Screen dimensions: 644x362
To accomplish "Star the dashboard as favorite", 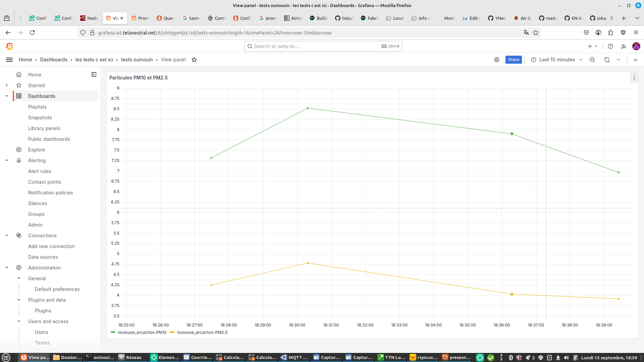I will (x=194, y=60).
